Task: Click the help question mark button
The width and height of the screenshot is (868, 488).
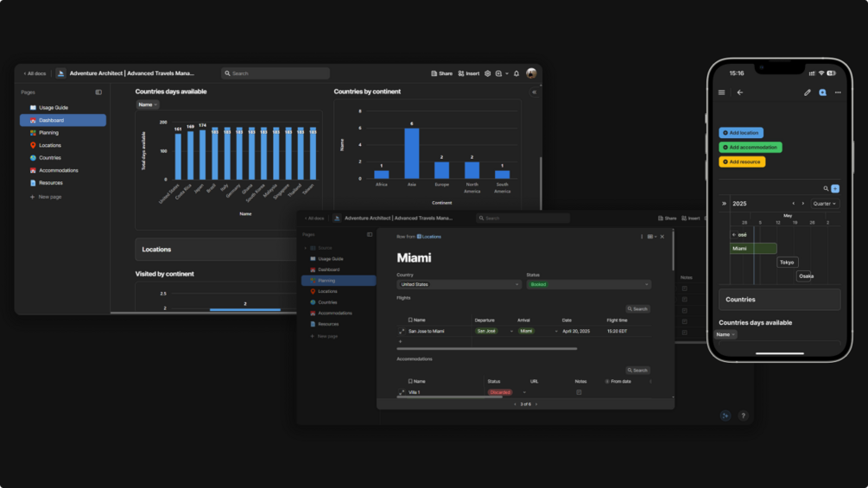Action: click(743, 415)
